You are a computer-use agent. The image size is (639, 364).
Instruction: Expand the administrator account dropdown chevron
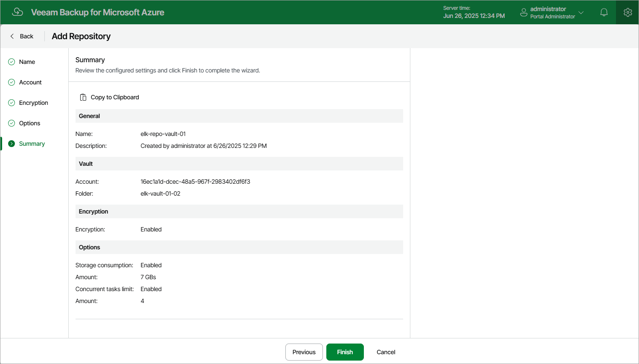[581, 12]
